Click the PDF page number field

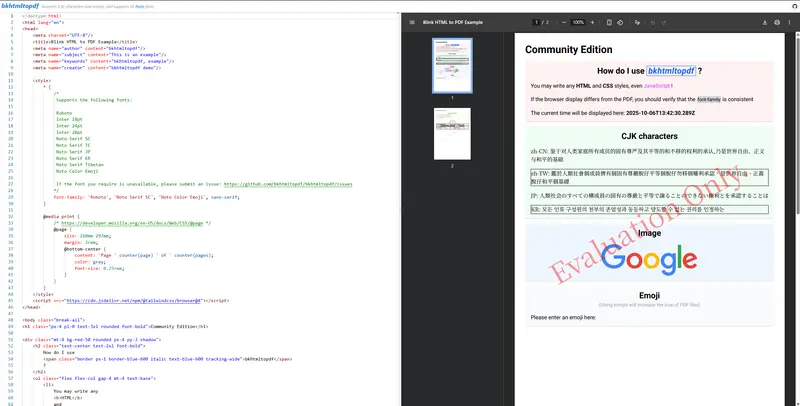(x=535, y=21)
